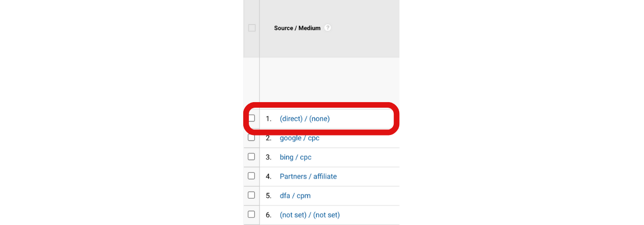Image resolution: width=644 pixels, height=225 pixels.
Task: View the Partners / affiliate source
Action: (308, 176)
